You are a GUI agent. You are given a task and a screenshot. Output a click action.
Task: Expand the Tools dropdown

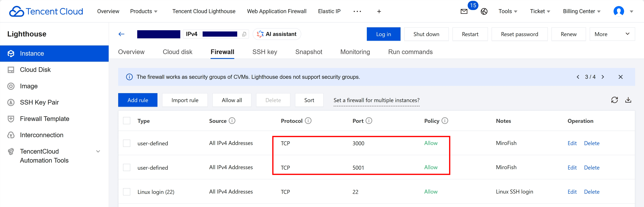coord(508,11)
